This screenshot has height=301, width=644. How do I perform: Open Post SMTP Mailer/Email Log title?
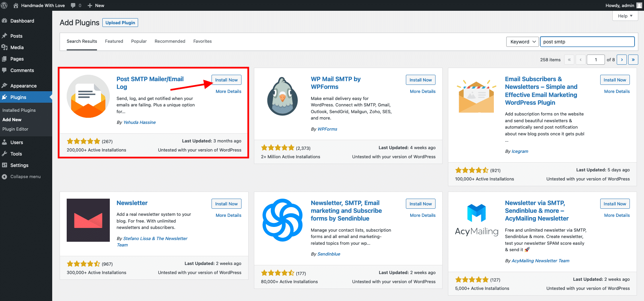pyautogui.click(x=150, y=83)
